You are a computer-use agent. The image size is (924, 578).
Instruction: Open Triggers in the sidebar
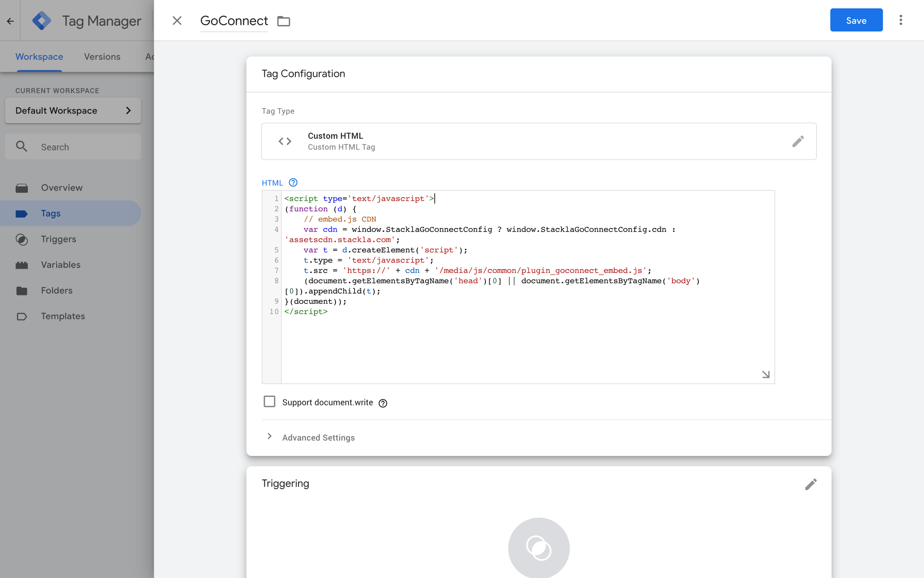click(x=59, y=239)
